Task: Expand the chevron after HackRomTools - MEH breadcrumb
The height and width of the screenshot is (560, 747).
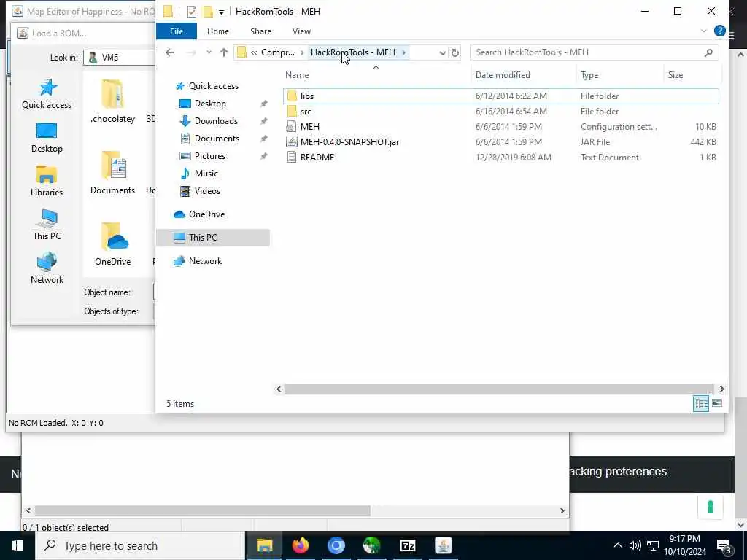Action: click(403, 52)
